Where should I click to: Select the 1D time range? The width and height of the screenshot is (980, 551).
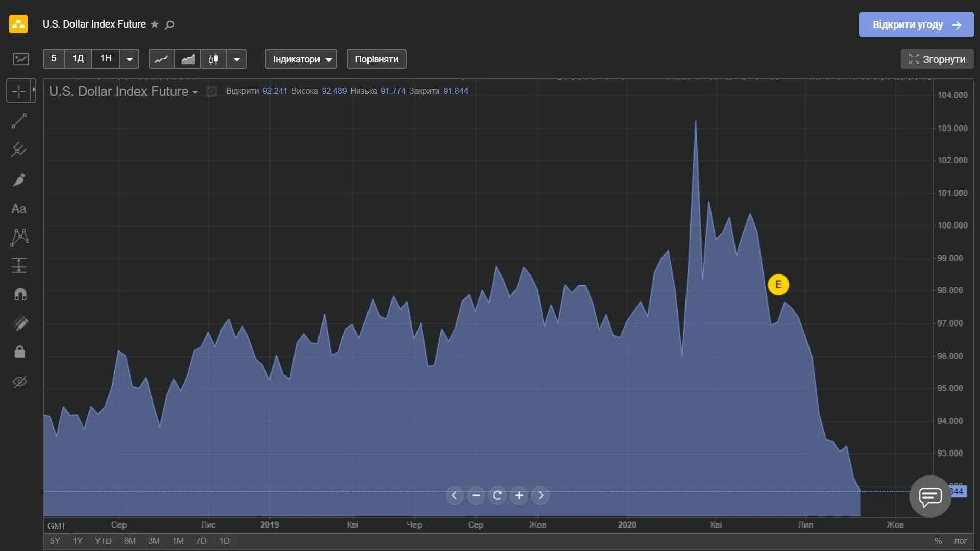pos(224,541)
